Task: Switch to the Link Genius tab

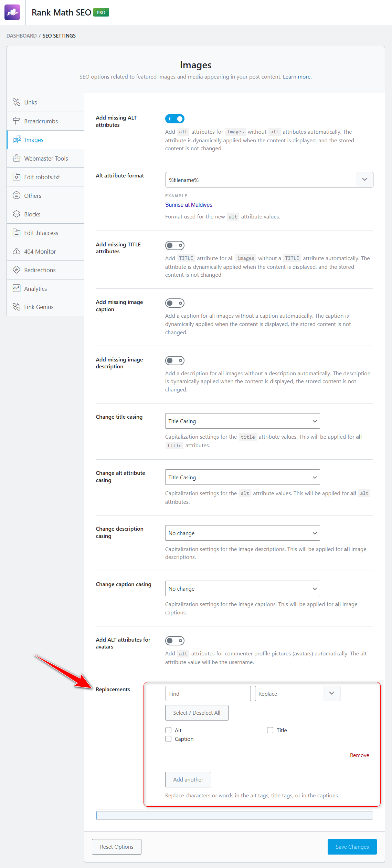Action: coord(45,307)
